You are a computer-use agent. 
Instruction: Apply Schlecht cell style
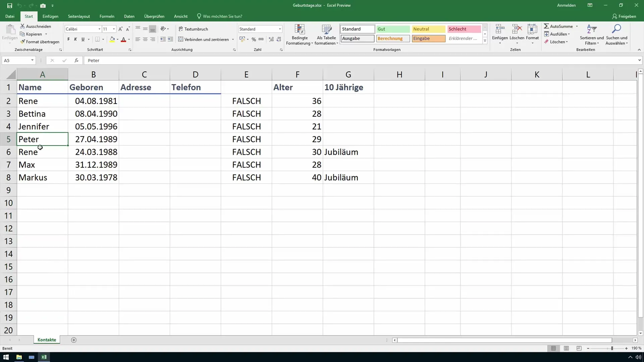[x=464, y=29]
